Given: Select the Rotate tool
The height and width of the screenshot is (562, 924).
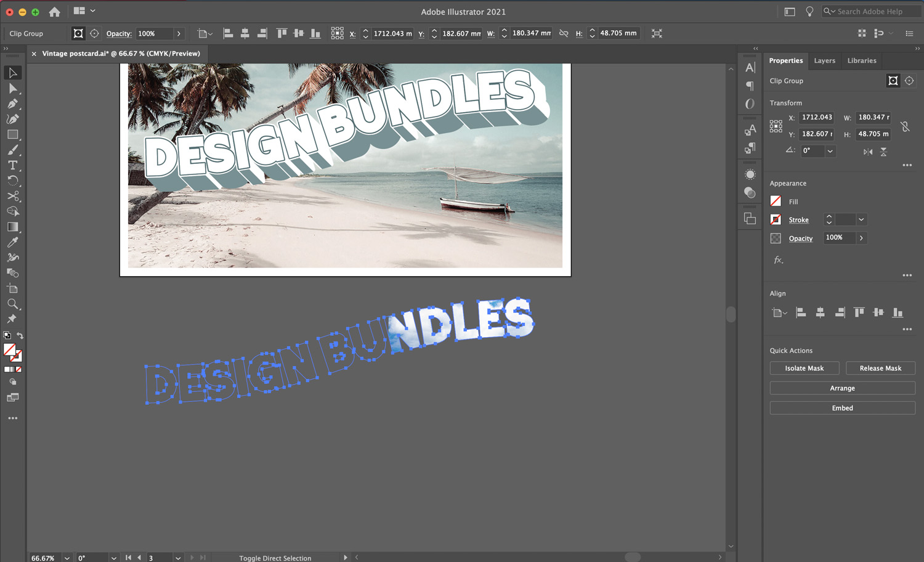Looking at the screenshot, I should coord(12,181).
